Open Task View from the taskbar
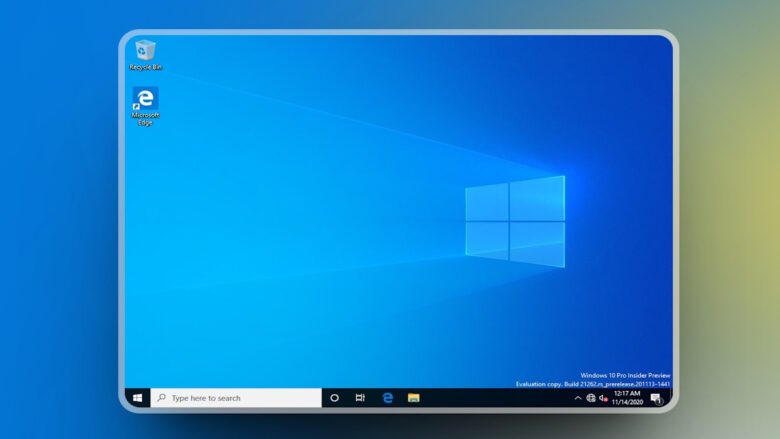 click(x=360, y=398)
